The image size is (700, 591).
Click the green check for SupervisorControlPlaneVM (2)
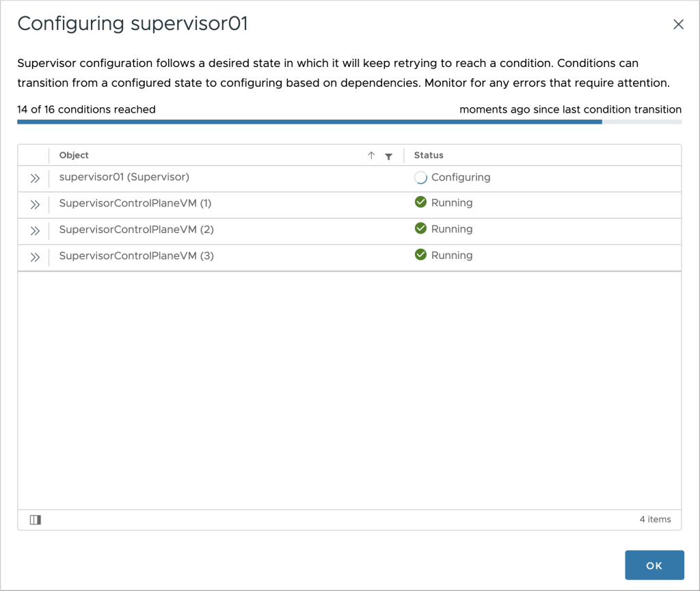click(x=420, y=228)
